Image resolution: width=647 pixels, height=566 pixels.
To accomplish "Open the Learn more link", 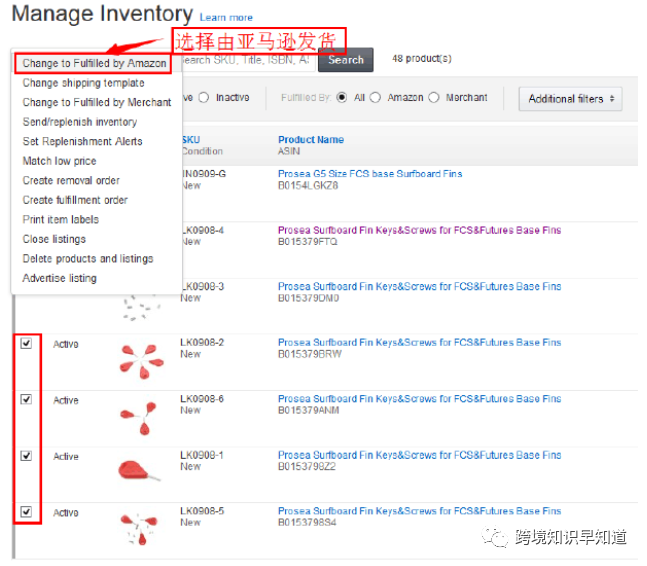I will pyautogui.click(x=226, y=18).
